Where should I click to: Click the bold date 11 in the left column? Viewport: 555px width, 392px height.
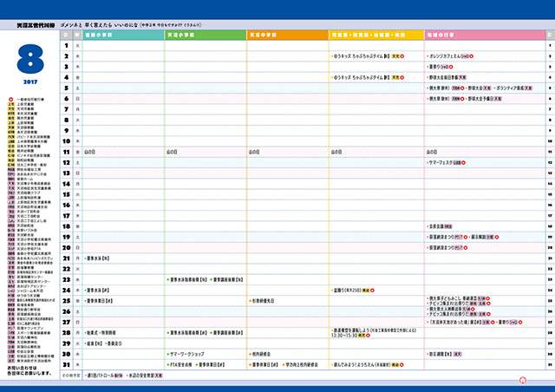click(x=66, y=152)
